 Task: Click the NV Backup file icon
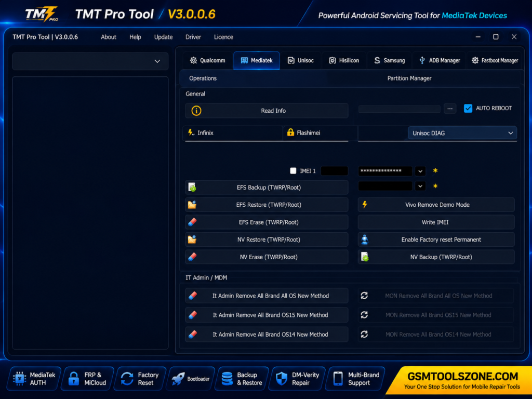coord(365,257)
